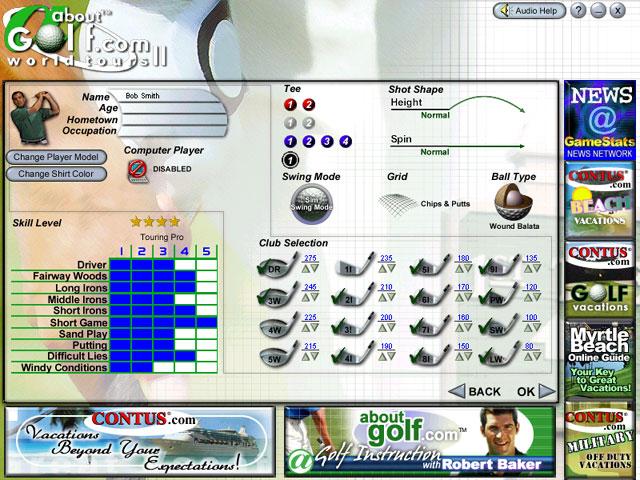This screenshot has width=640, height=480.
Task: Select red tee number 2
Action: (308, 104)
